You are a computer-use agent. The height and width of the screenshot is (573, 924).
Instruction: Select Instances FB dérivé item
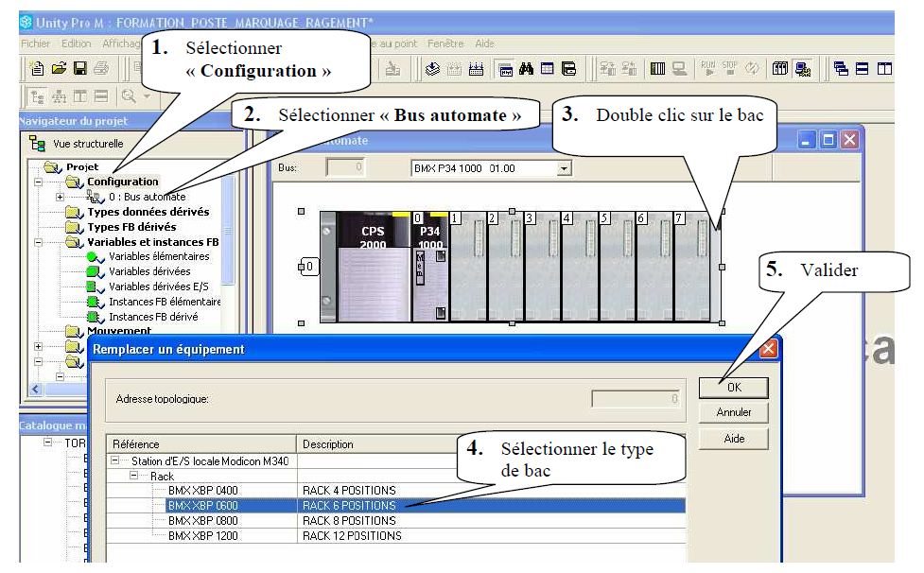click(x=153, y=317)
